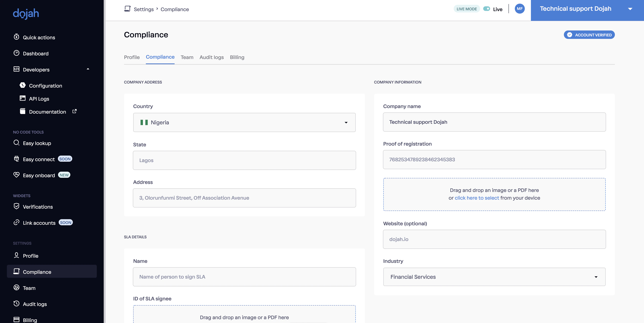Image resolution: width=644 pixels, height=323 pixels.
Task: Collapse the Developers section chevron
Action: (x=88, y=69)
